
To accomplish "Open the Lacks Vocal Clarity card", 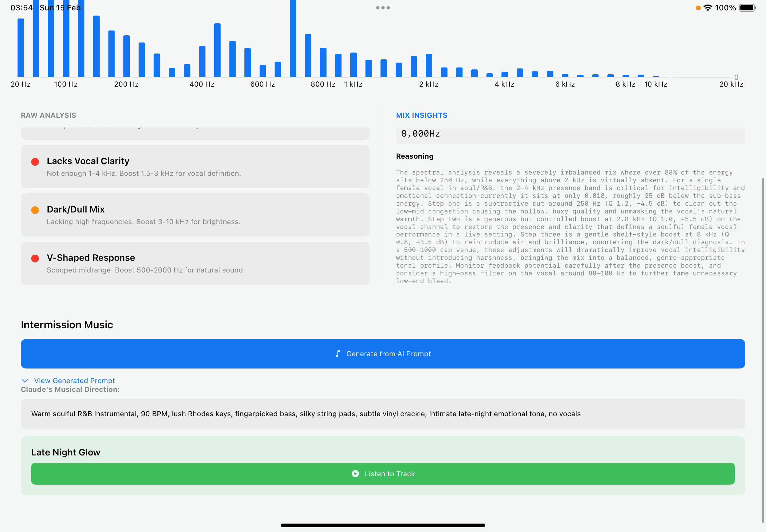I will click(x=195, y=167).
